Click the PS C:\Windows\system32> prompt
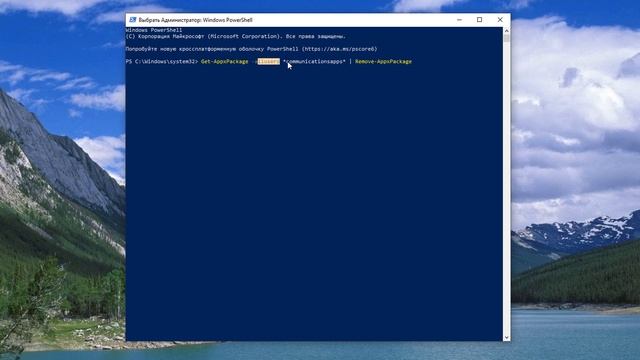 coord(162,62)
